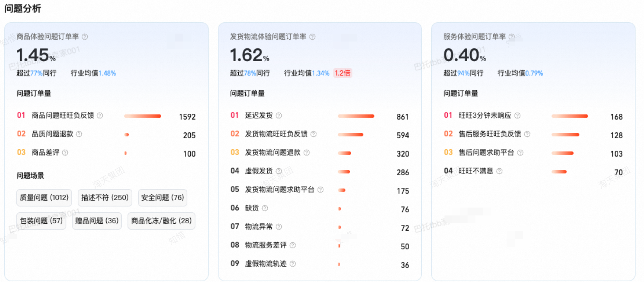Choose the 包装问题 (57) tag

tap(41, 221)
